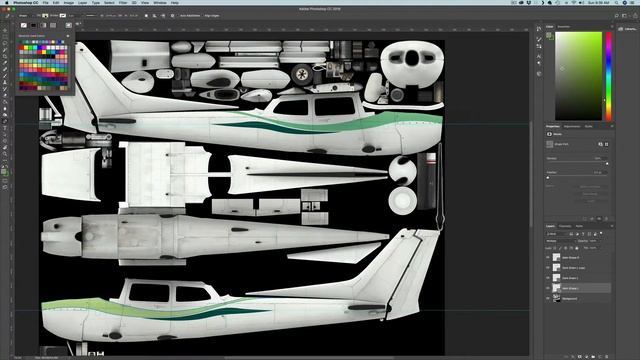Open the Stroke color dropdown
640x360 pixels.
[x=63, y=16]
